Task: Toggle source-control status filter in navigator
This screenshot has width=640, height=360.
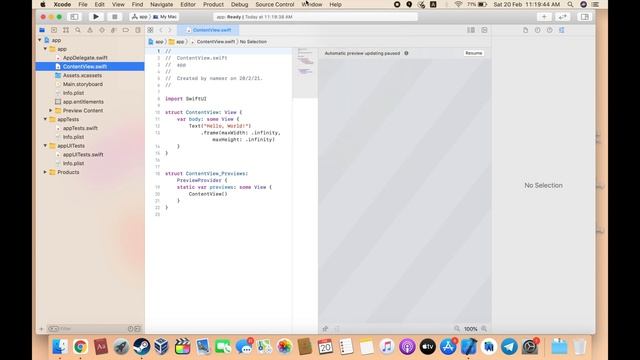Action: click(x=138, y=329)
